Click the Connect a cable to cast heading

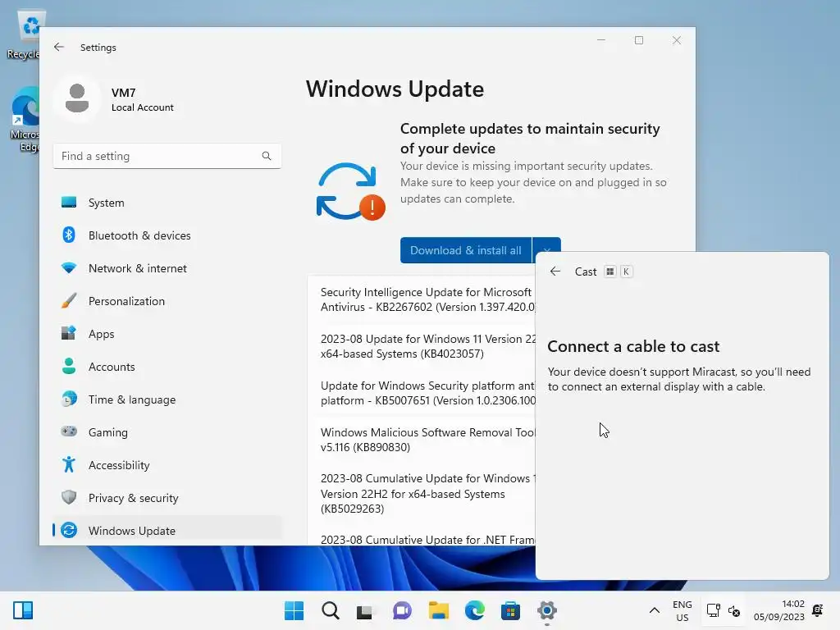pos(633,347)
